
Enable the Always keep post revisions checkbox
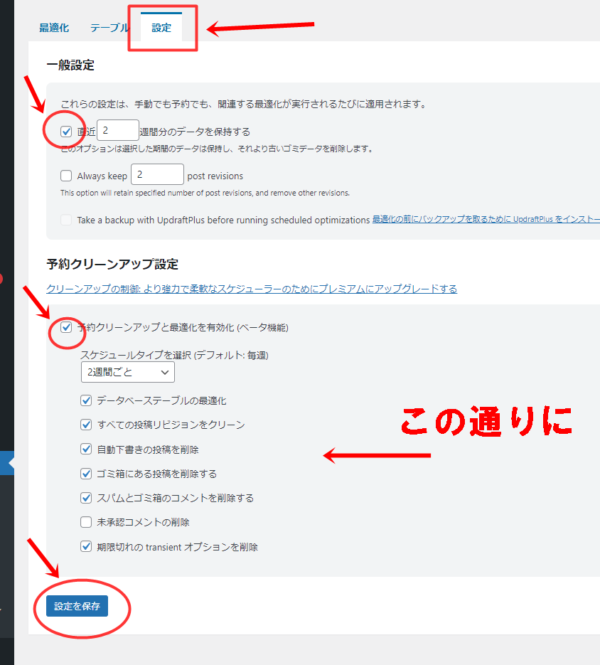pyautogui.click(x=66, y=176)
